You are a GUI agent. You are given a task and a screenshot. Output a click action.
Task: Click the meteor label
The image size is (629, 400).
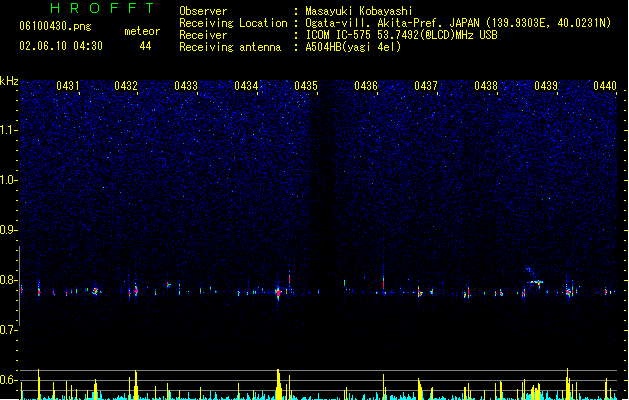pyautogui.click(x=142, y=31)
